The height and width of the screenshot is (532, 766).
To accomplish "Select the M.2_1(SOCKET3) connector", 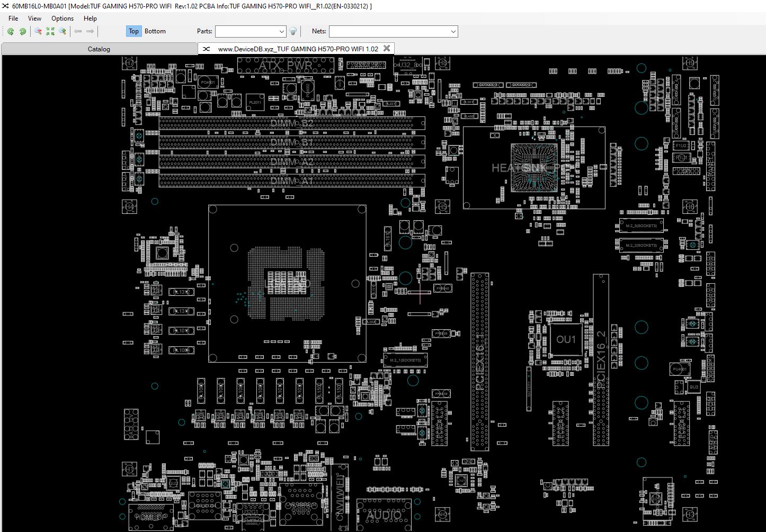I will coord(405,360).
